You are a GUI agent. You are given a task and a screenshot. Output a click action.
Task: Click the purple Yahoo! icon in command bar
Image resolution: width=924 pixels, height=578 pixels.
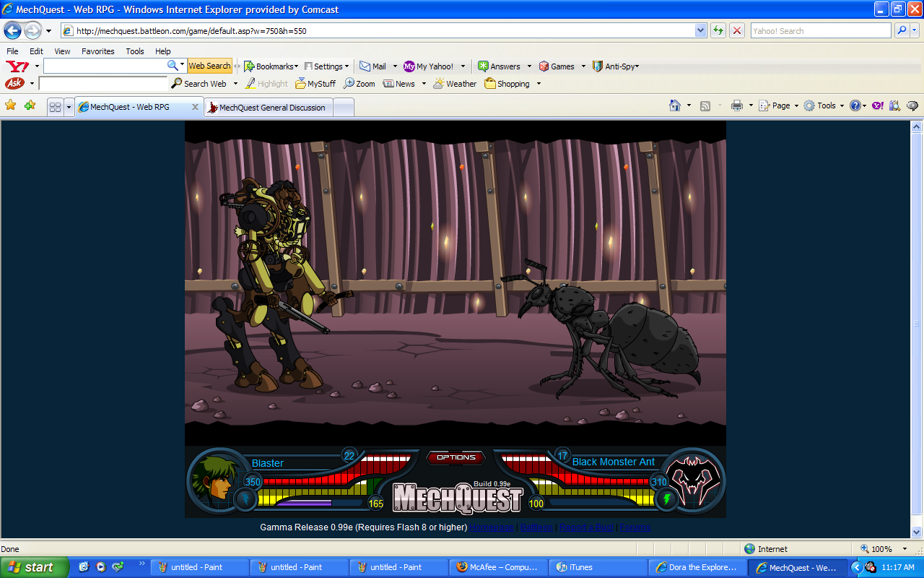[x=877, y=105]
